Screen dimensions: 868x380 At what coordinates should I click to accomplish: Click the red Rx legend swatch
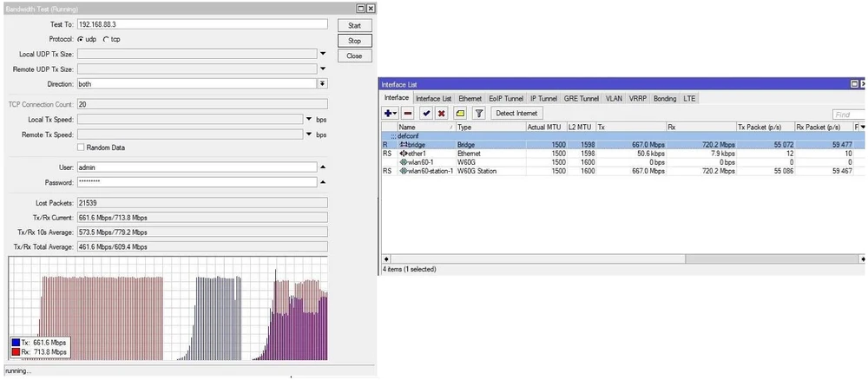pos(16,351)
